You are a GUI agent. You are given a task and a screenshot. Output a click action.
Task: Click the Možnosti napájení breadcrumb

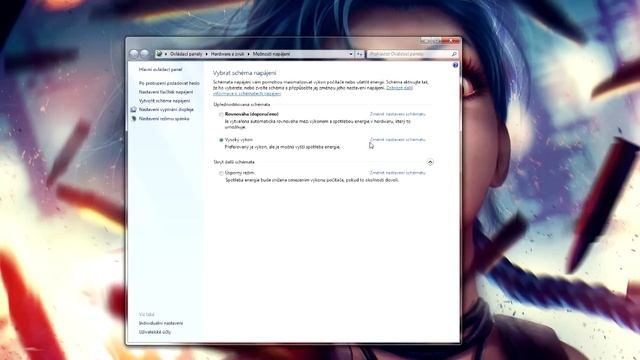coord(271,54)
